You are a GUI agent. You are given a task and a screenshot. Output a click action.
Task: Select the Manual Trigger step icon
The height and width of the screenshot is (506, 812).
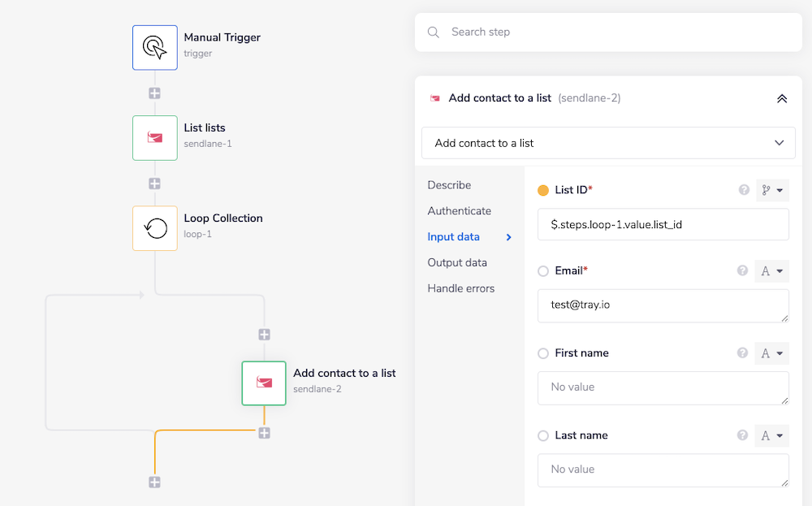tap(154, 47)
